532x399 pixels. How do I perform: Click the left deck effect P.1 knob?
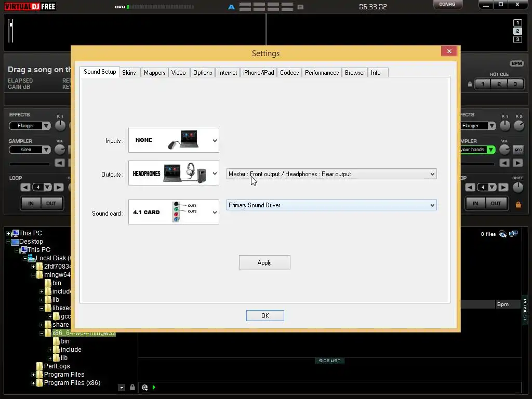pyautogui.click(x=60, y=126)
